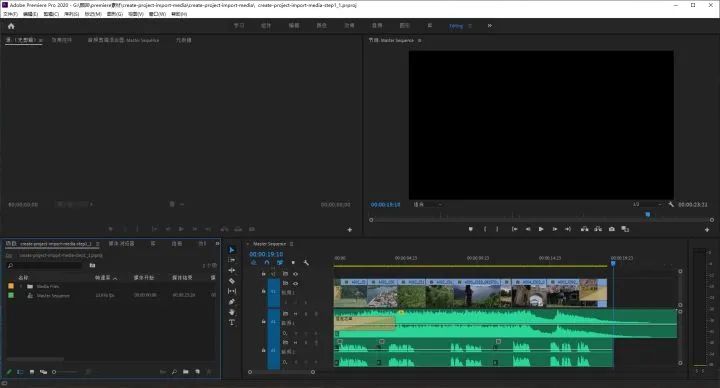
Task: Toggle V2 track output eye icon
Action: 295,274
